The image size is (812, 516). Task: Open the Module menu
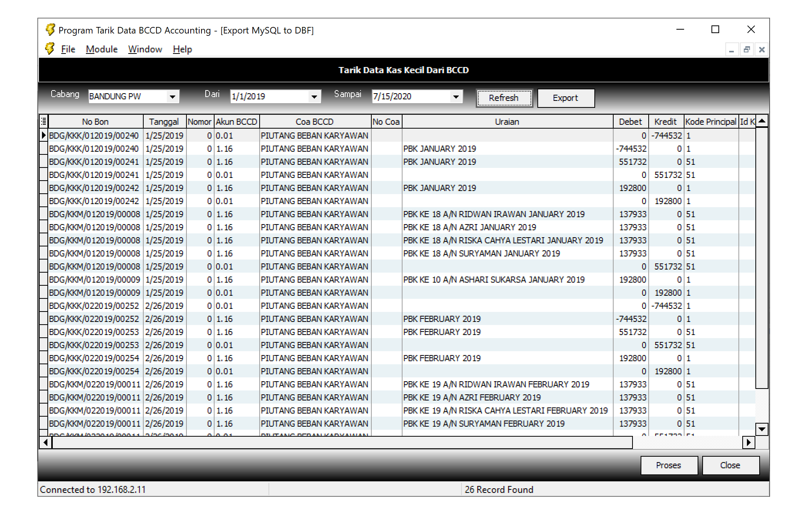pos(102,49)
